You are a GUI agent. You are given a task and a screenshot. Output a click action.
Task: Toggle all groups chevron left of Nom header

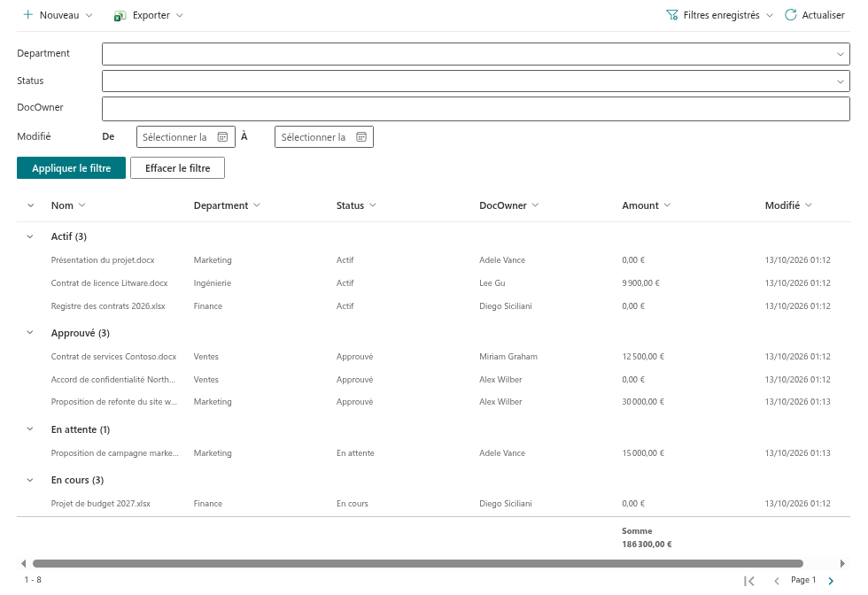pyautogui.click(x=30, y=205)
